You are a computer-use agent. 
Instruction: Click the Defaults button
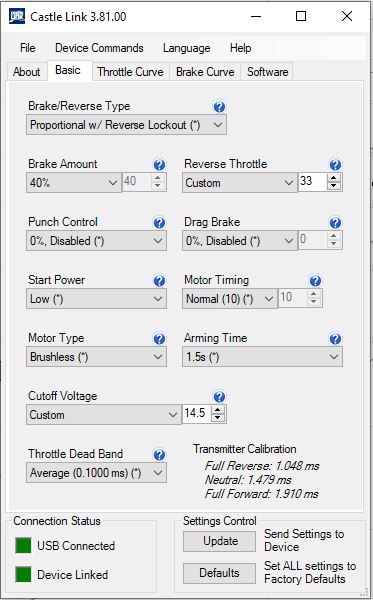click(220, 573)
